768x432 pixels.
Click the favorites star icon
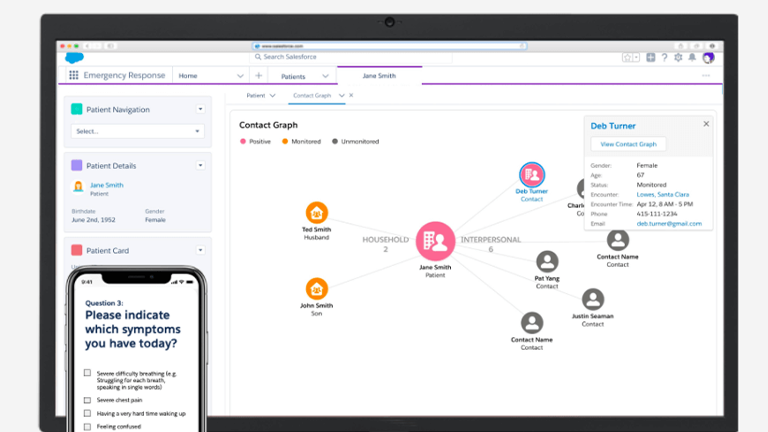tap(627, 57)
